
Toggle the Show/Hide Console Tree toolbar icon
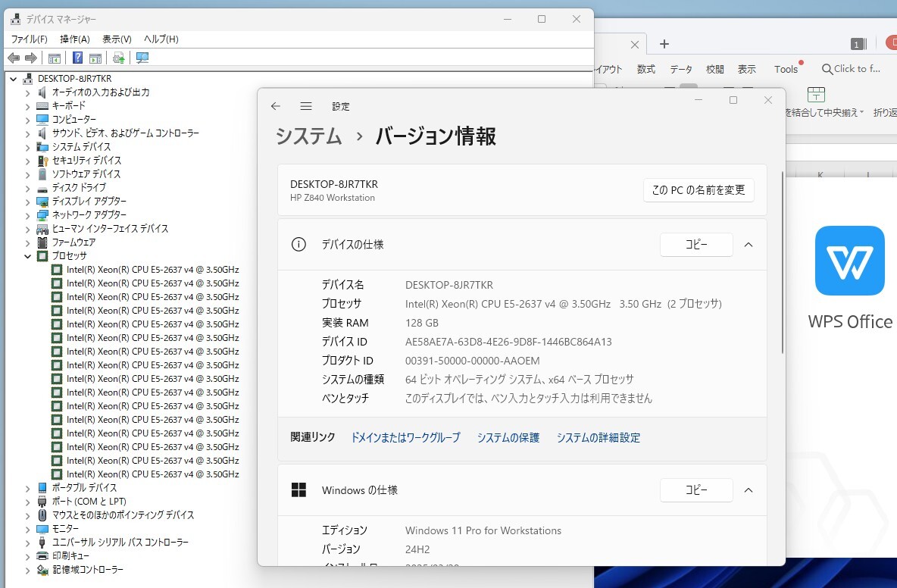(x=55, y=58)
